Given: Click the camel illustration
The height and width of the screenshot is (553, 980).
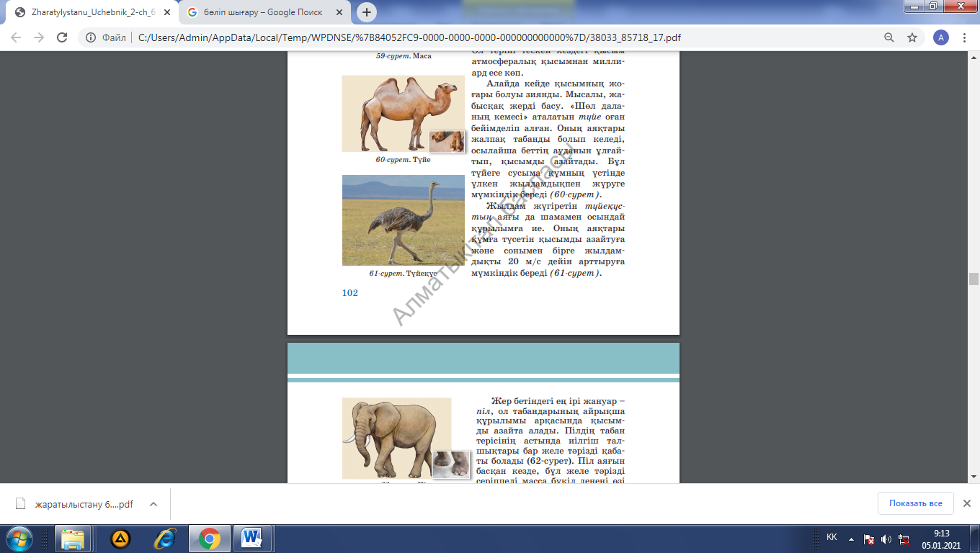Looking at the screenshot, I should [404, 114].
